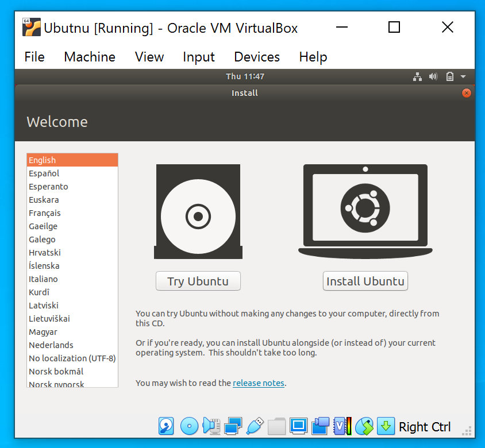Click the CD disc Try Ubuntu image
The image size is (485, 448).
pos(198,211)
